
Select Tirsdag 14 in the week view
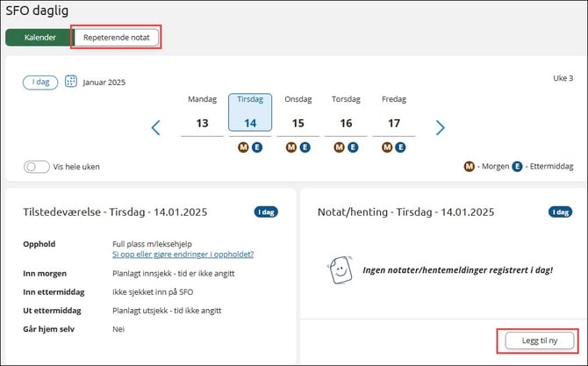click(x=250, y=115)
